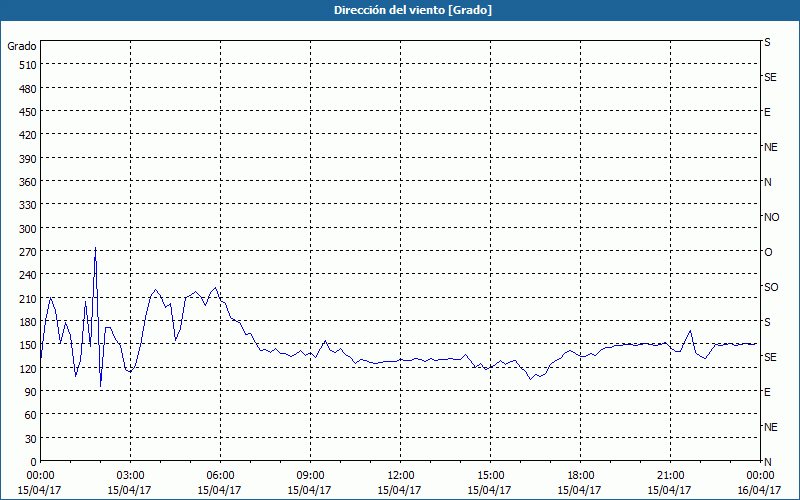Select the 480 value on the degree axis

(x=28, y=89)
